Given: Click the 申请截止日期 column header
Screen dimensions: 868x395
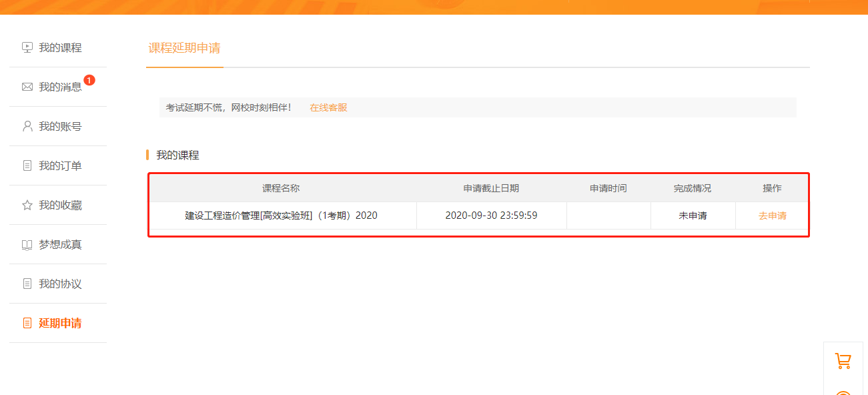Looking at the screenshot, I should point(492,187).
